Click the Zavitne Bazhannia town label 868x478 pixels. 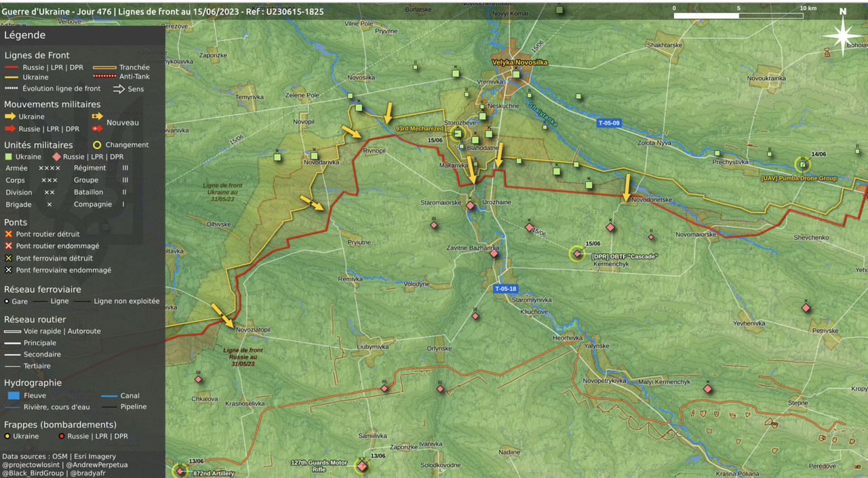(x=473, y=248)
